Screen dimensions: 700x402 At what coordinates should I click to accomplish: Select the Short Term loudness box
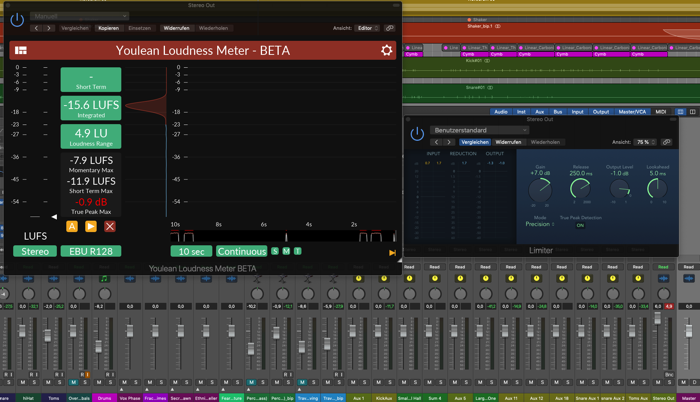(x=91, y=80)
